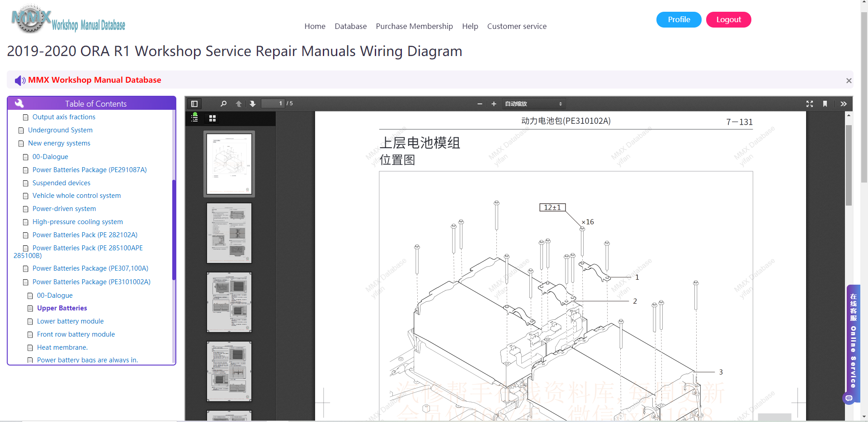Close the announcement banner

coord(849,80)
